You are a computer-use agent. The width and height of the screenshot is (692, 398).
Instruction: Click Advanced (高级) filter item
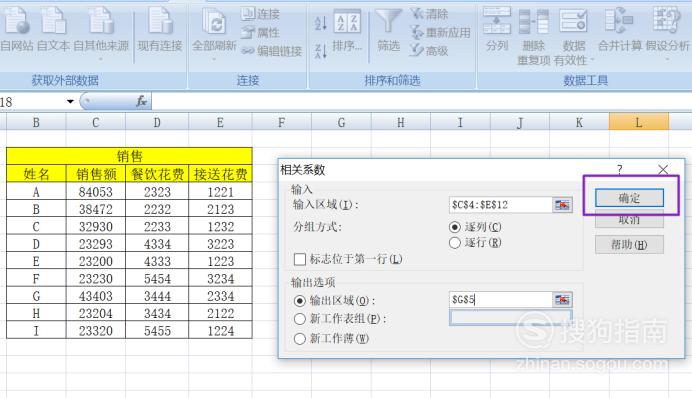click(429, 51)
